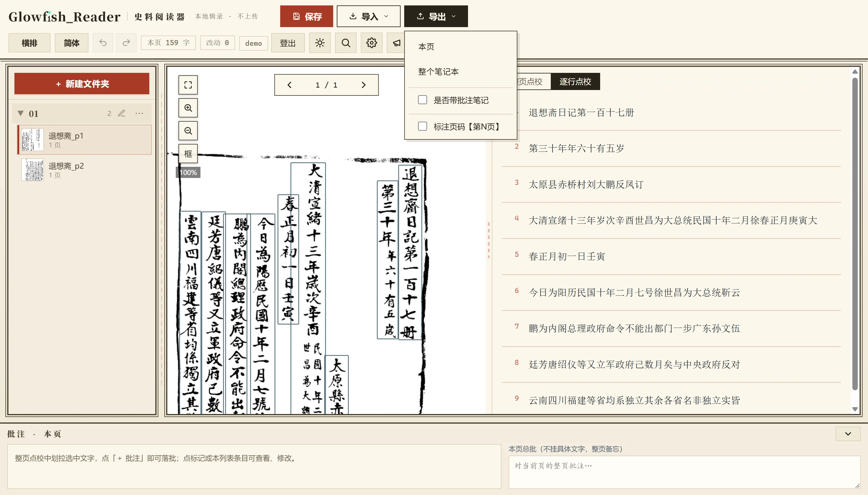Enable 标注页码【第N页】 checkbox
Screen dimensions: 868x495
422,126
